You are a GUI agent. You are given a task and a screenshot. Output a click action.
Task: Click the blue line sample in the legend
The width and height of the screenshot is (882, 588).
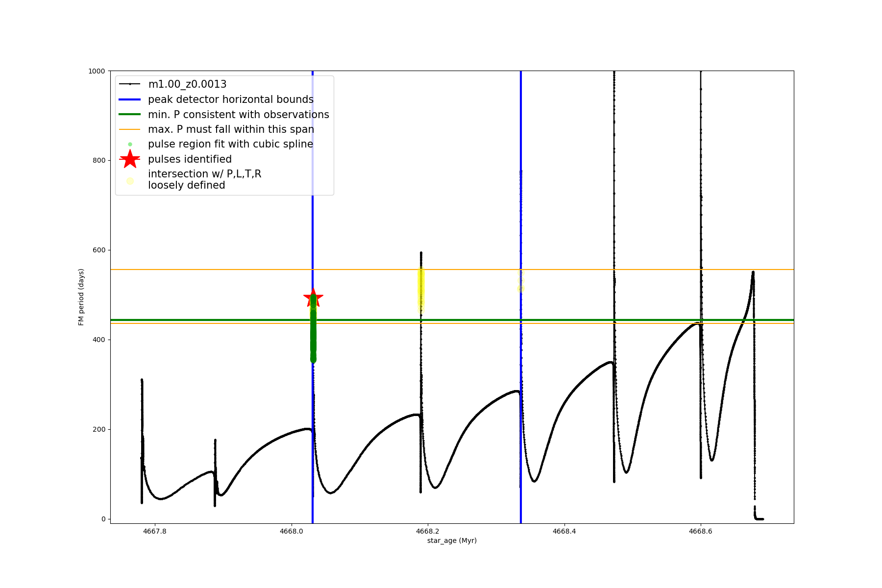[130, 99]
